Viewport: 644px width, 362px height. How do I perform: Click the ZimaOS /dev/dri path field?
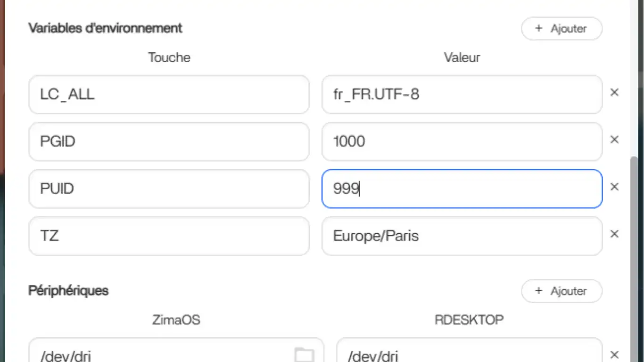[160, 354]
